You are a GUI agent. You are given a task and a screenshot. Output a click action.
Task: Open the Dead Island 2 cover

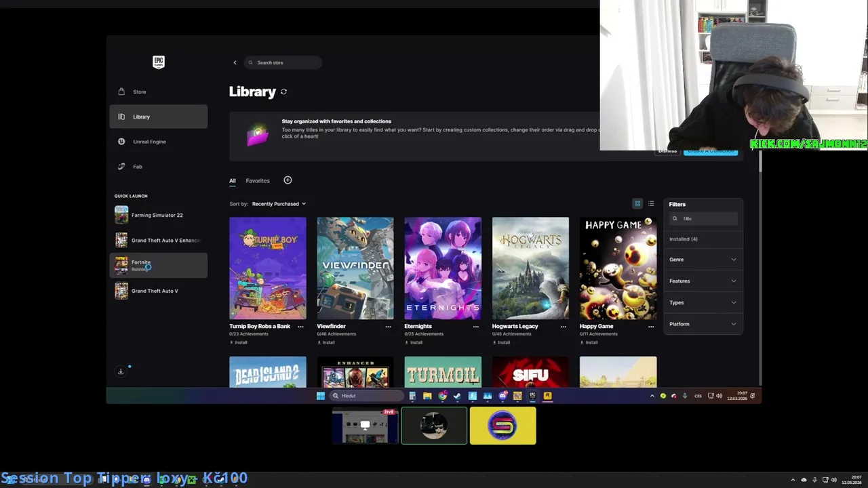click(268, 372)
